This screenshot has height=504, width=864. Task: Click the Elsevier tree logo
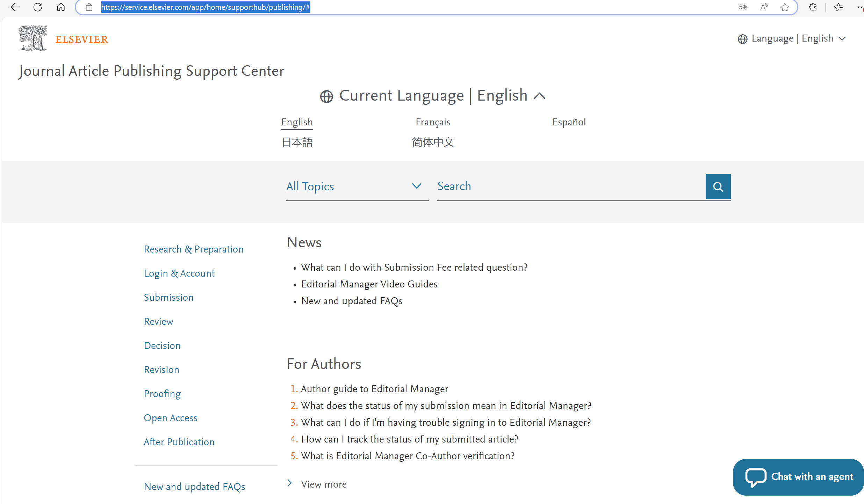coord(33,38)
